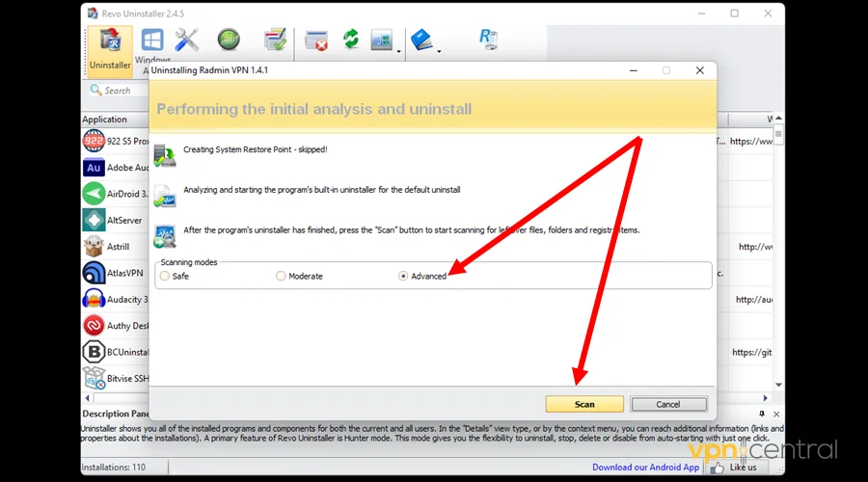Click the View layout icon
Image resolution: width=868 pixels, height=482 pixels.
(381, 40)
